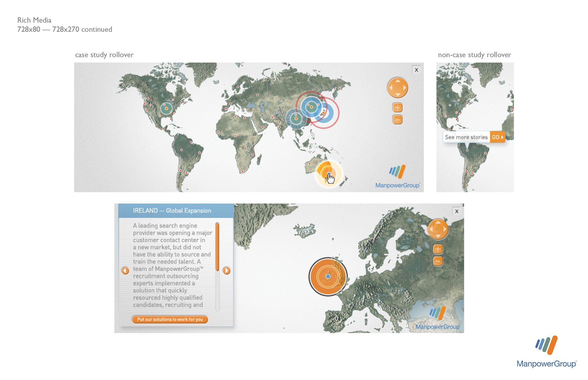588x380 pixels.
Task: Click the large orange Ireland hotspot circle
Action: click(x=328, y=276)
